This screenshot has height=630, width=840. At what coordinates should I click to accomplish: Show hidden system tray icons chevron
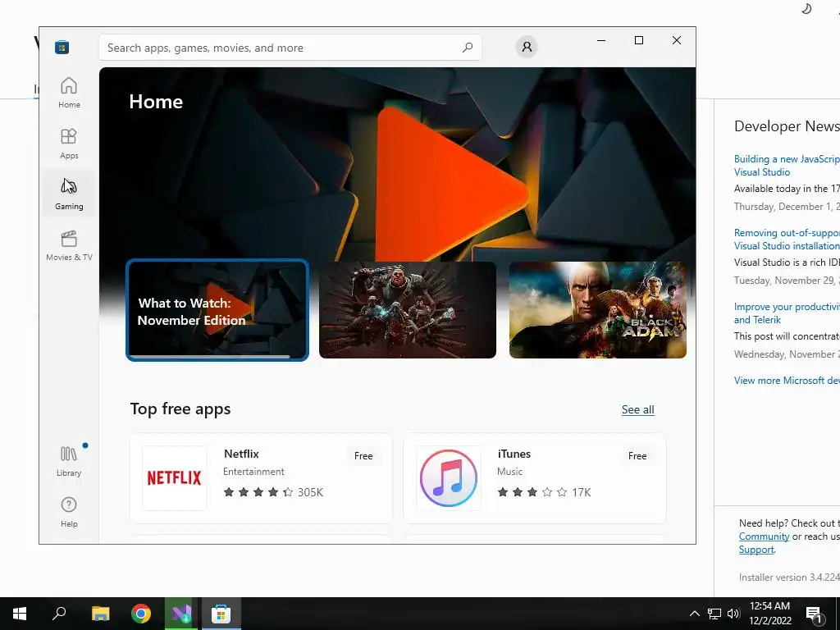[x=694, y=614]
